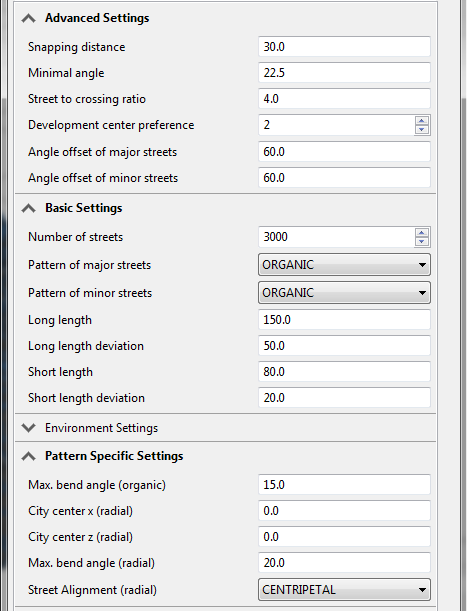Edit the City center z (radial) field

(x=344, y=537)
